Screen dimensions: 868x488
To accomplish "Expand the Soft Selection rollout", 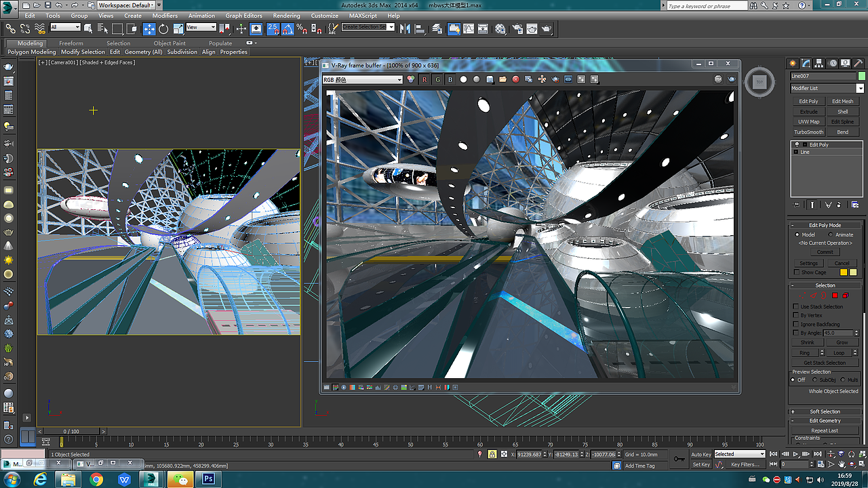I will click(825, 411).
